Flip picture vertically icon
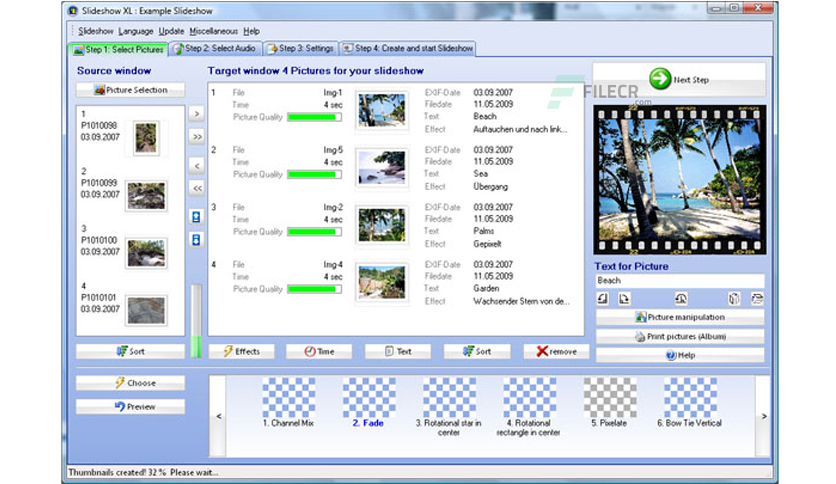This screenshot has height=484, width=836. [757, 299]
